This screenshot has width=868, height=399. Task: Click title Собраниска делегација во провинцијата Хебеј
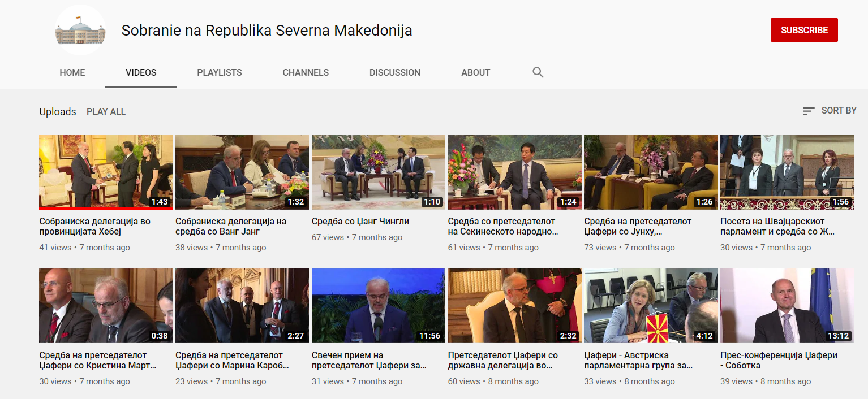[x=95, y=226]
